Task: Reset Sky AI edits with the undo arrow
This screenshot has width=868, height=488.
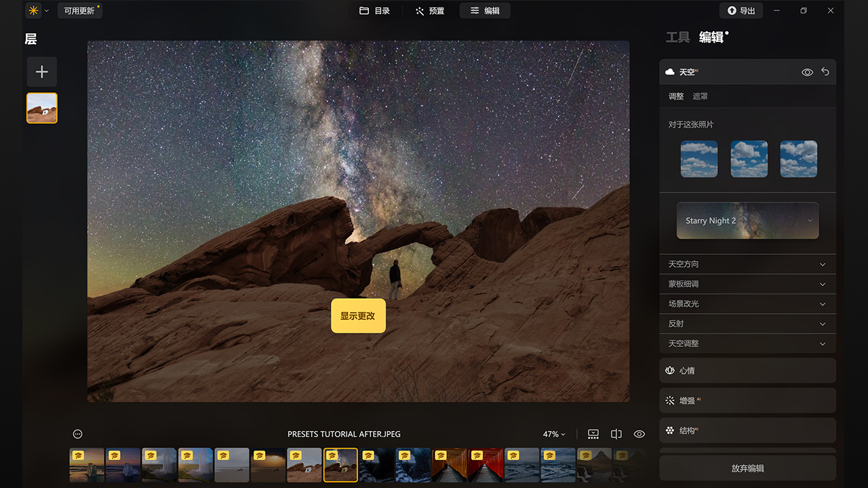Action: point(825,71)
